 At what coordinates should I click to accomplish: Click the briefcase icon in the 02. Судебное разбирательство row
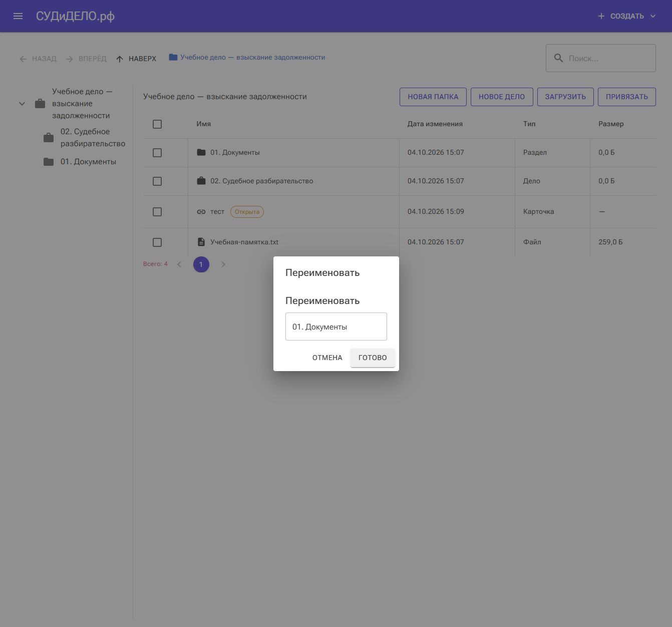(x=201, y=181)
